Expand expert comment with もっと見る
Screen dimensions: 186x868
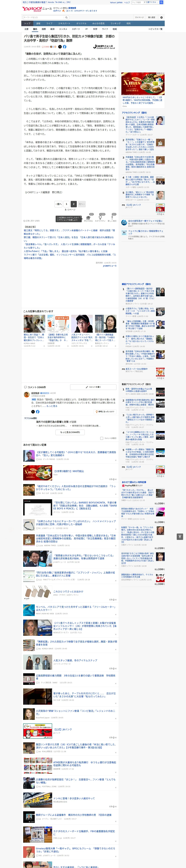(x=52, y=406)
